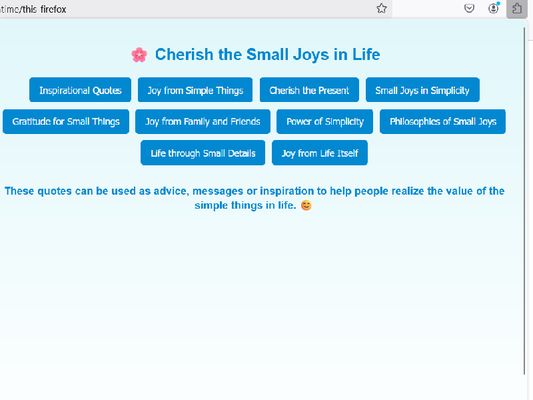The width and height of the screenshot is (533, 400).
Task: Open Joy from Family and Friends
Action: [203, 121]
